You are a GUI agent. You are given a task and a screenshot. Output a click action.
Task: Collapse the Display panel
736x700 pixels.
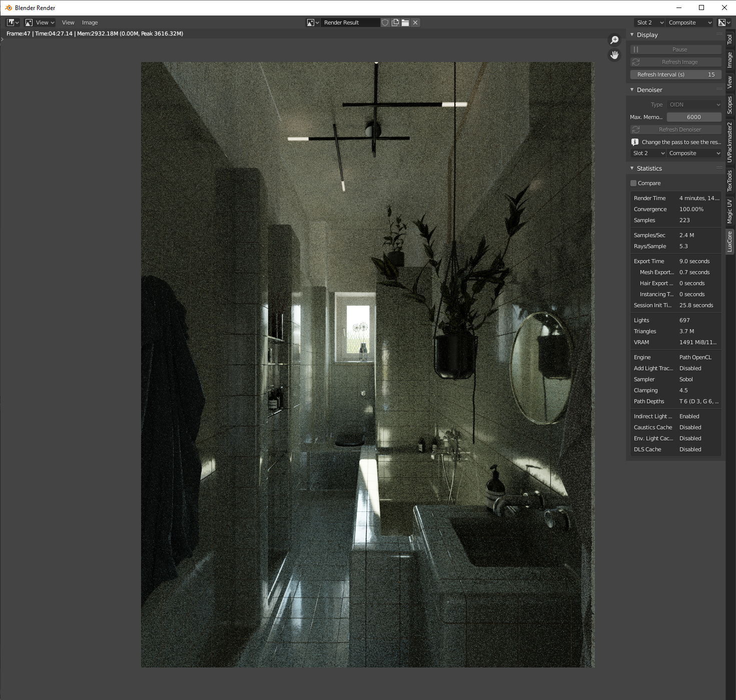(x=632, y=35)
